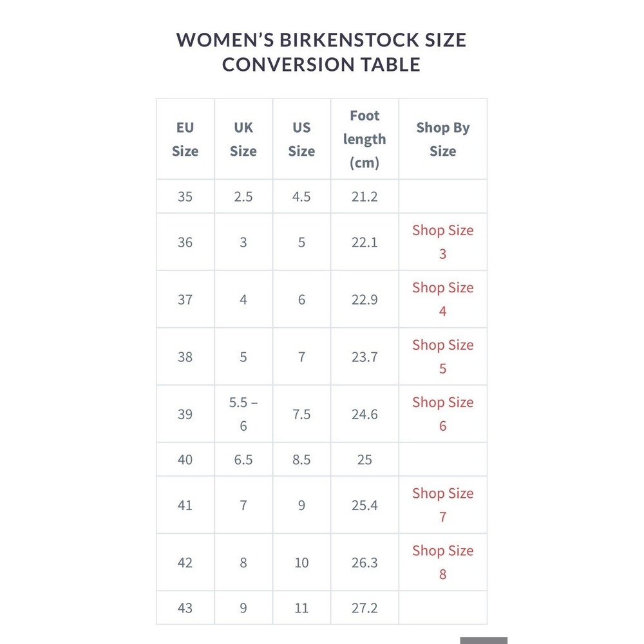This screenshot has width=644, height=644.
Task: Click the 5.5 – 6 UK size cell
Action: pyautogui.click(x=243, y=414)
